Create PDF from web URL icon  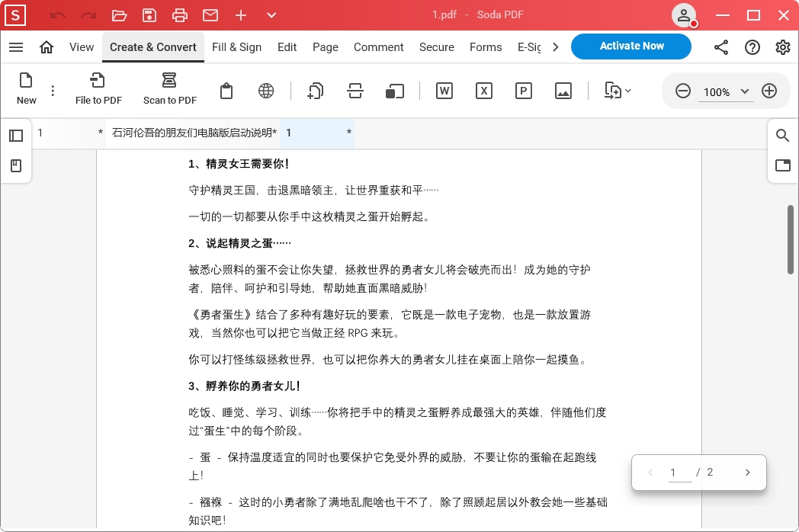pyautogui.click(x=265, y=91)
